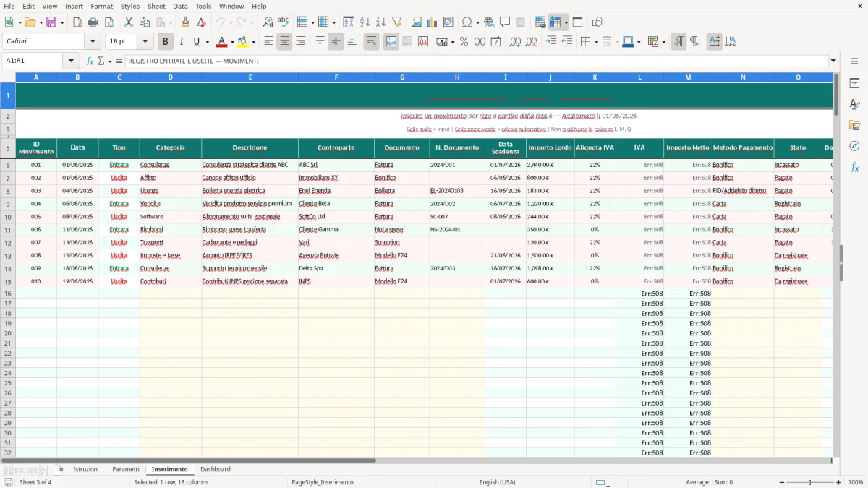Click Add Decimal Place
Image resolution: width=868 pixels, height=488 pixels.
point(515,42)
